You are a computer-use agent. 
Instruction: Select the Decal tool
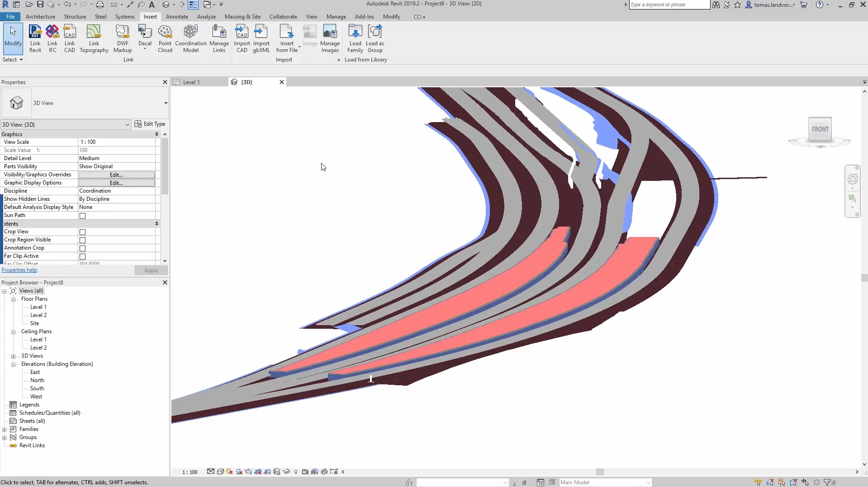[145, 36]
